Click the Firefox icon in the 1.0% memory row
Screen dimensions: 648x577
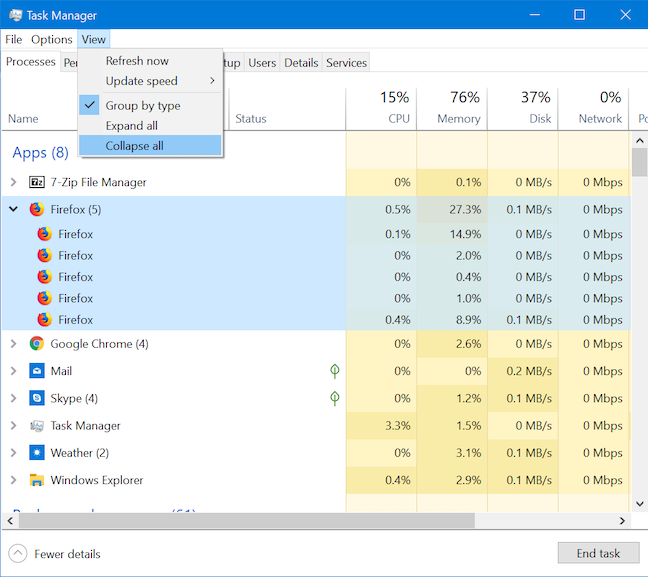[x=45, y=298]
